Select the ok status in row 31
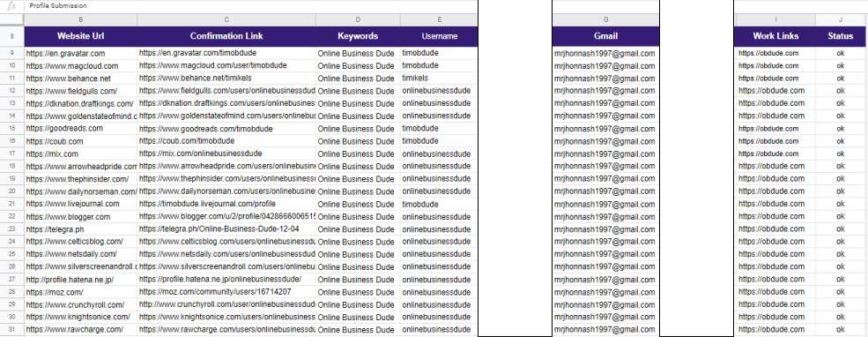This screenshot has height=337, width=868. pyautogui.click(x=841, y=329)
